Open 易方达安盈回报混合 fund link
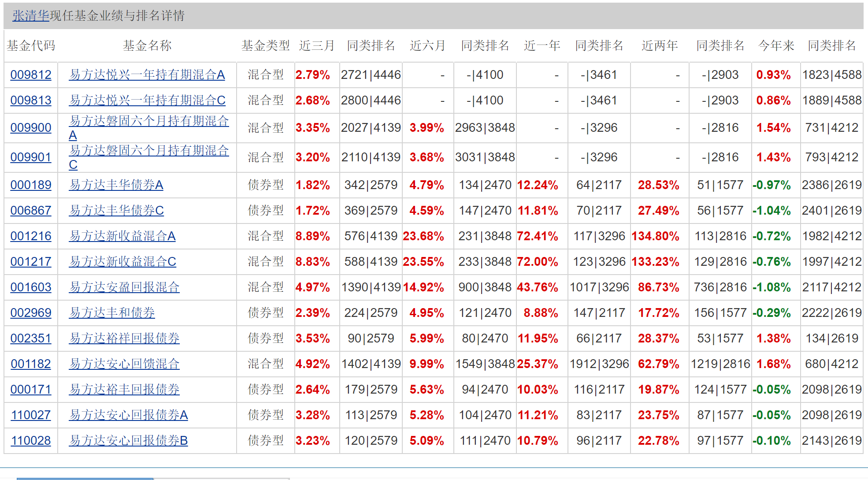The width and height of the screenshot is (868, 480). click(124, 287)
